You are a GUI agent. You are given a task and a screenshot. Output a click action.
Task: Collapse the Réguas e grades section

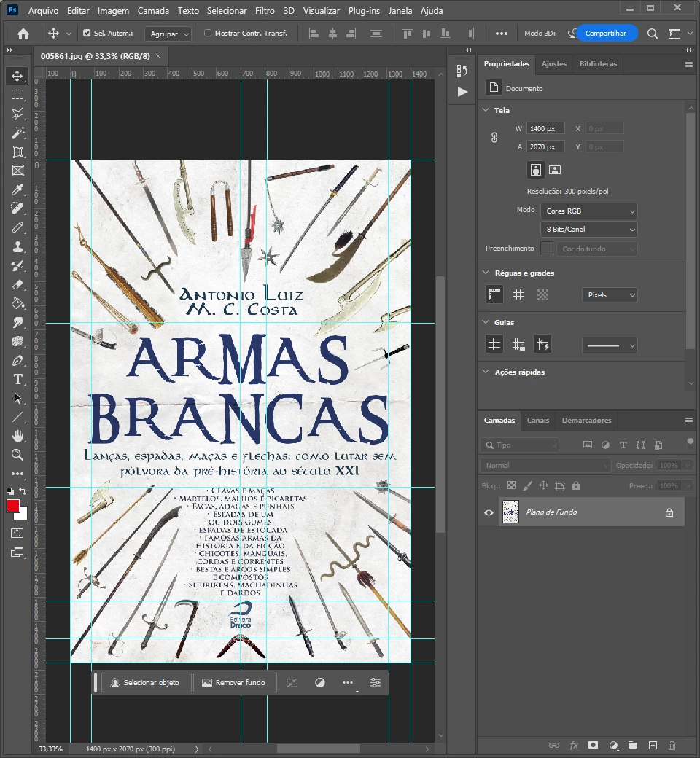point(486,273)
